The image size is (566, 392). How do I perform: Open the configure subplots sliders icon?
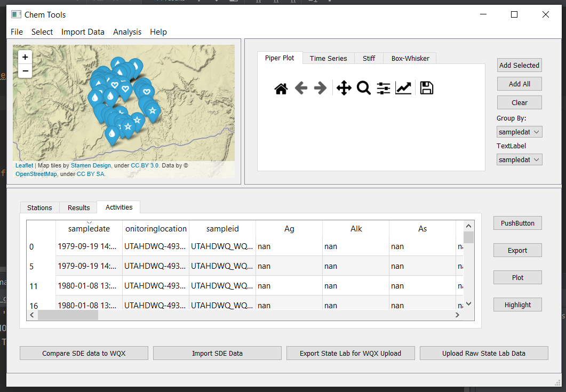pyautogui.click(x=383, y=89)
